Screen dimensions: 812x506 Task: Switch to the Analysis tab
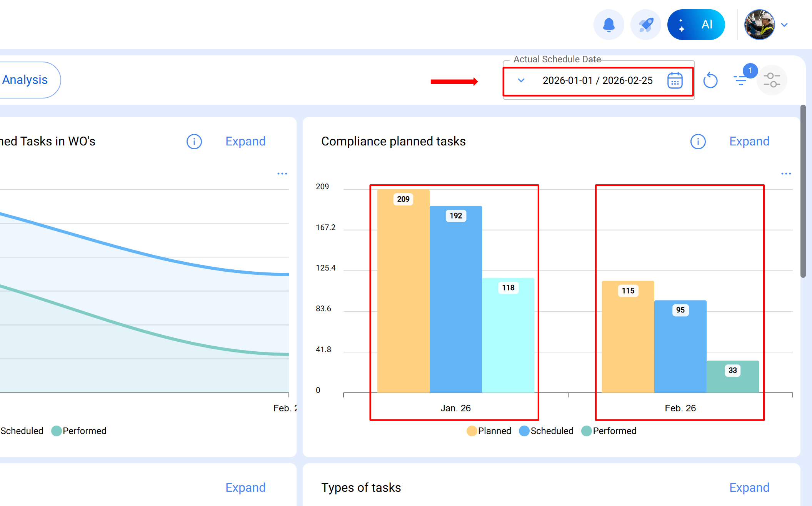click(x=25, y=80)
